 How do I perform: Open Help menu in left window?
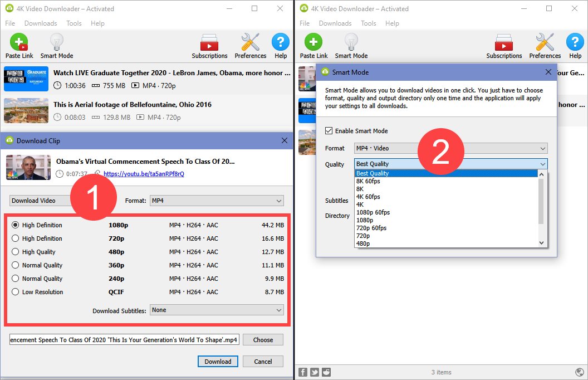[x=97, y=23]
